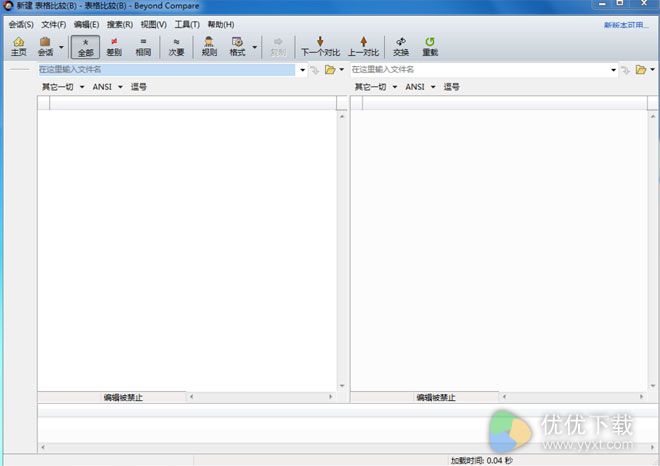Expand left file path history dropdown
The height and width of the screenshot is (466, 660).
(x=302, y=70)
